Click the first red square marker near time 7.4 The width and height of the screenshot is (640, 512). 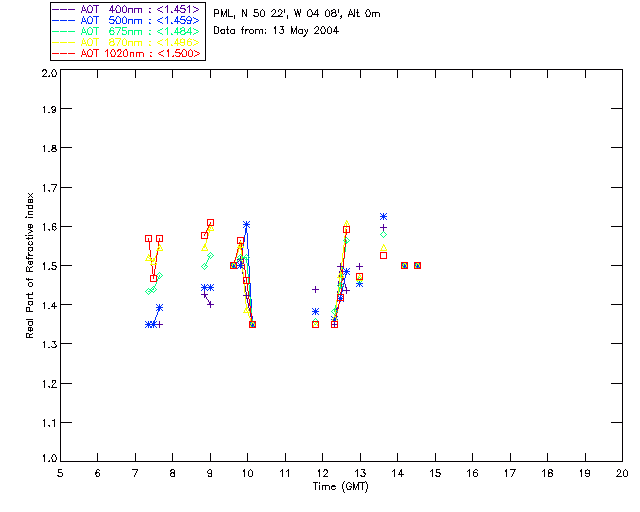click(x=149, y=238)
